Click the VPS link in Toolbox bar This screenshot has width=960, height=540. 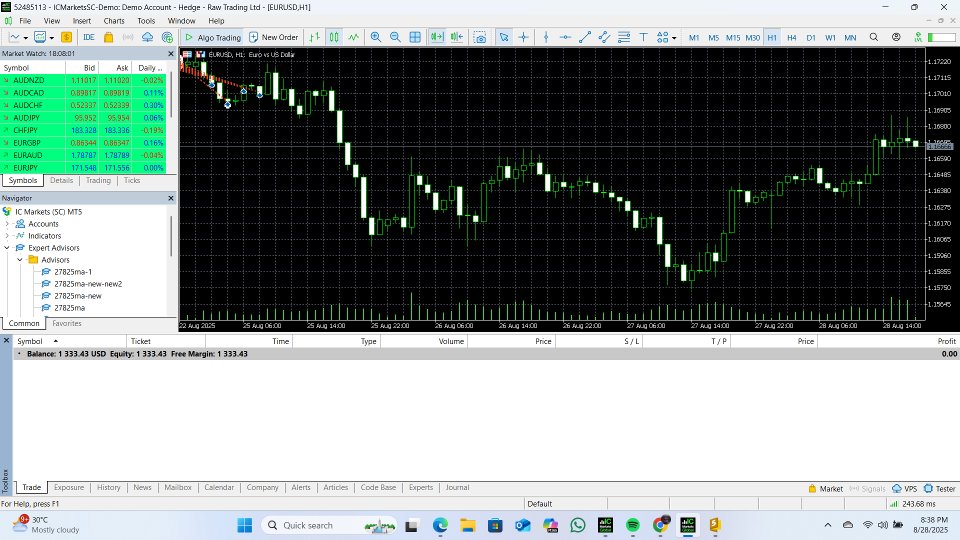click(x=904, y=489)
